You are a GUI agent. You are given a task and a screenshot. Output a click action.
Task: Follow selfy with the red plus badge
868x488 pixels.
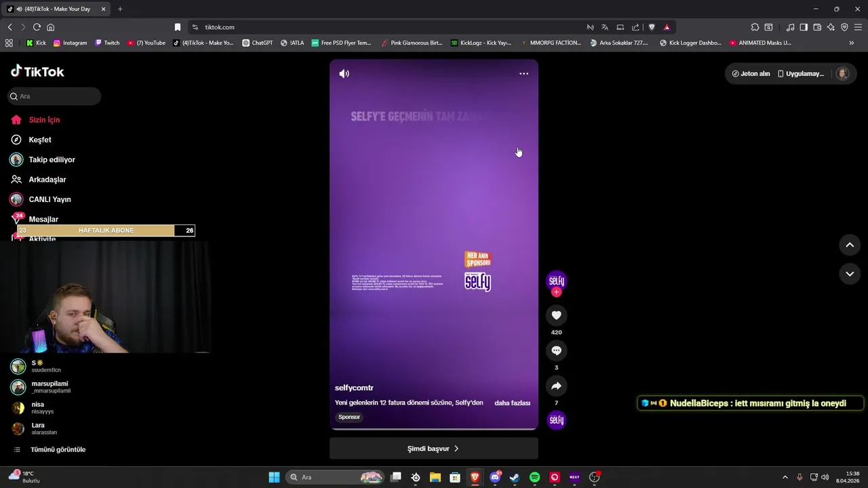(x=556, y=292)
